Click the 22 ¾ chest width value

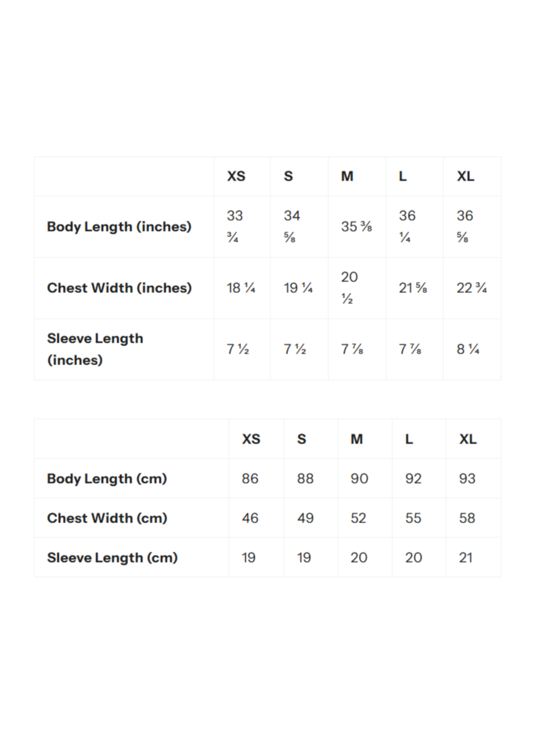471,288
